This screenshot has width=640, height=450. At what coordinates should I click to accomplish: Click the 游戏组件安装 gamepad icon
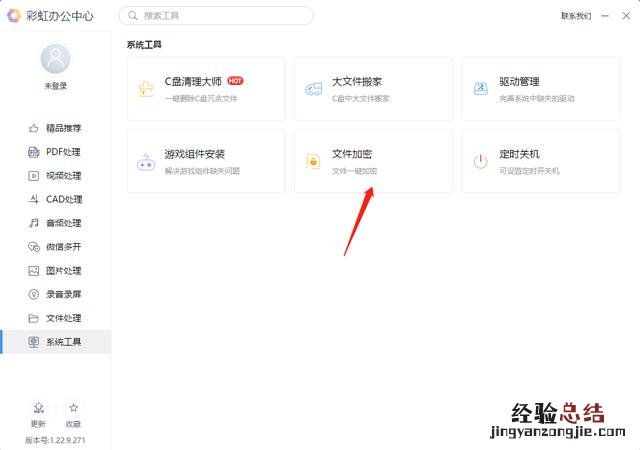[x=146, y=162]
